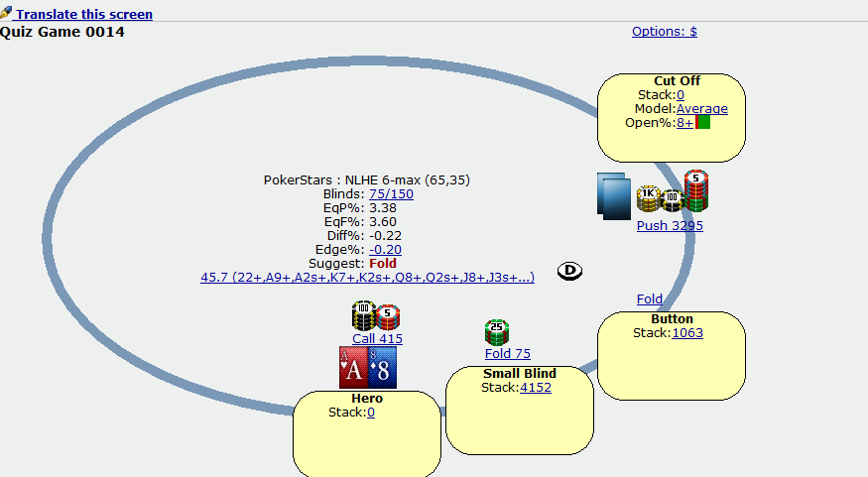Edit the Button stack 1063
The height and width of the screenshot is (477, 868).
(687, 332)
